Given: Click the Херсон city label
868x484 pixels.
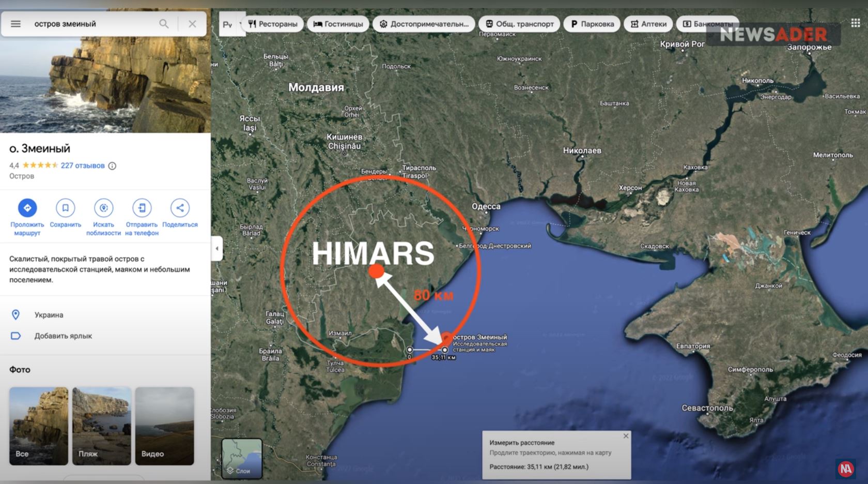Looking at the screenshot, I should tap(630, 188).
